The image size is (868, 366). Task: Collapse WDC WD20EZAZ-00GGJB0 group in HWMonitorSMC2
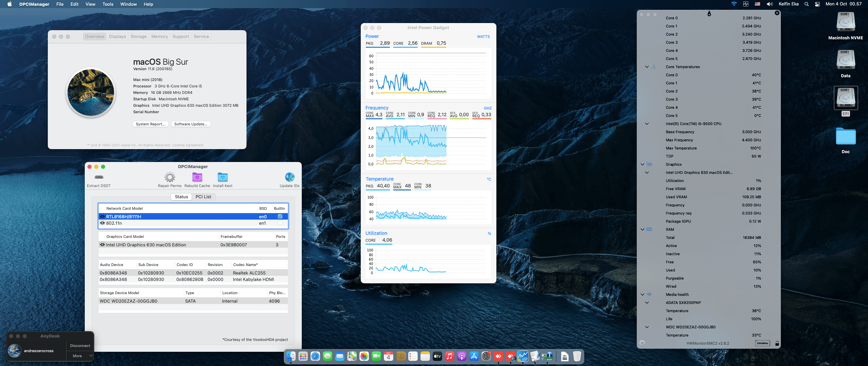coord(647,327)
